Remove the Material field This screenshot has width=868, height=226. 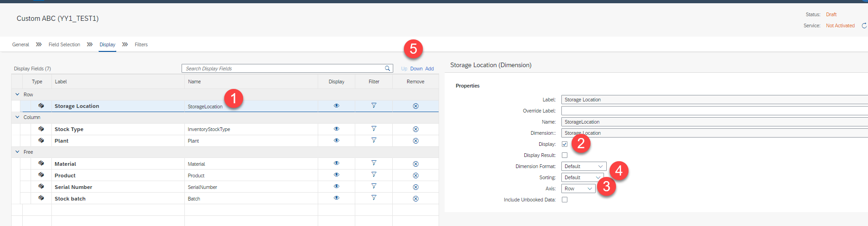point(415,164)
